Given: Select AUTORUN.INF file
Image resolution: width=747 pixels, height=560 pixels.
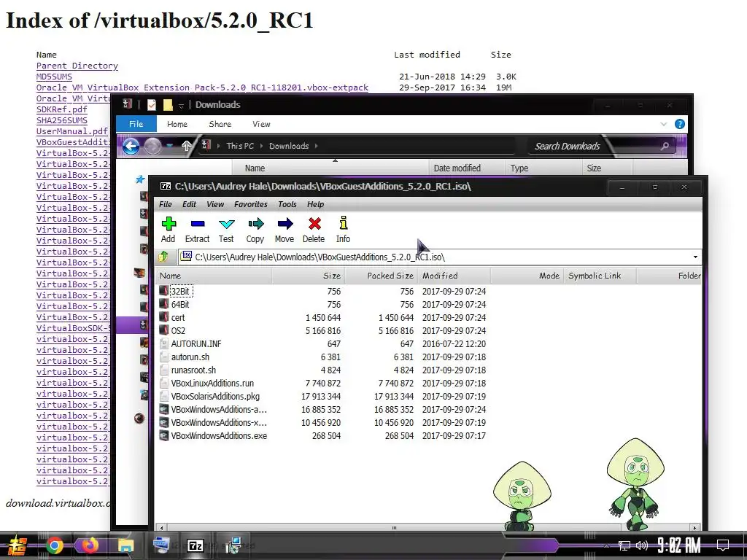Looking at the screenshot, I should pos(196,344).
